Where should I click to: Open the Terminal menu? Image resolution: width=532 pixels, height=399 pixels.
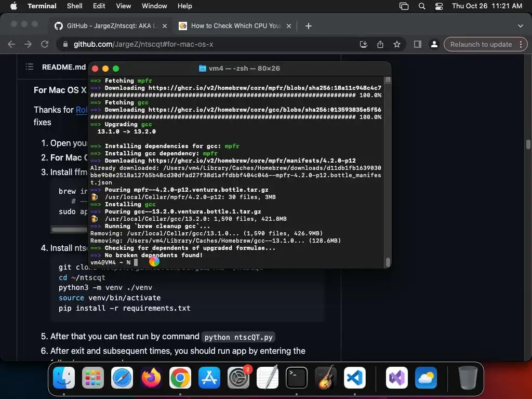(42, 6)
